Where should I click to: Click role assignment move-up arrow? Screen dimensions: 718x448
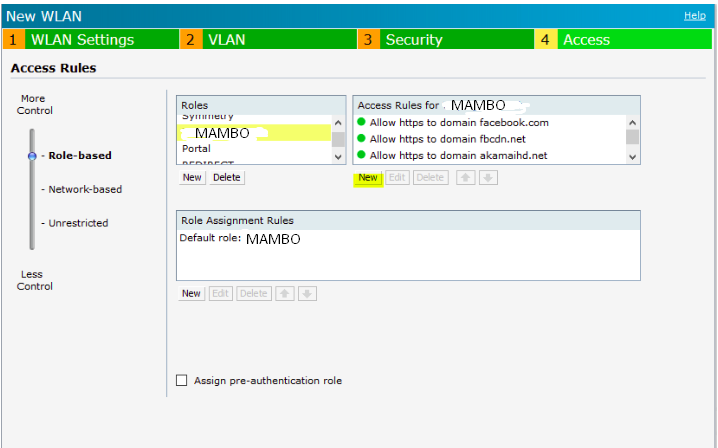click(285, 293)
